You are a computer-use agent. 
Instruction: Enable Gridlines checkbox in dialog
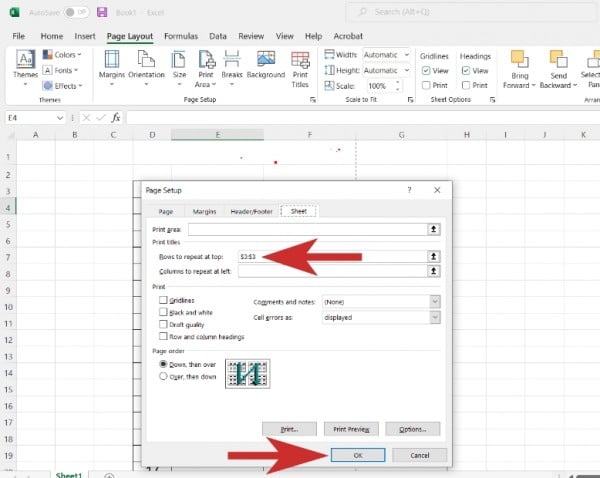[x=163, y=300]
